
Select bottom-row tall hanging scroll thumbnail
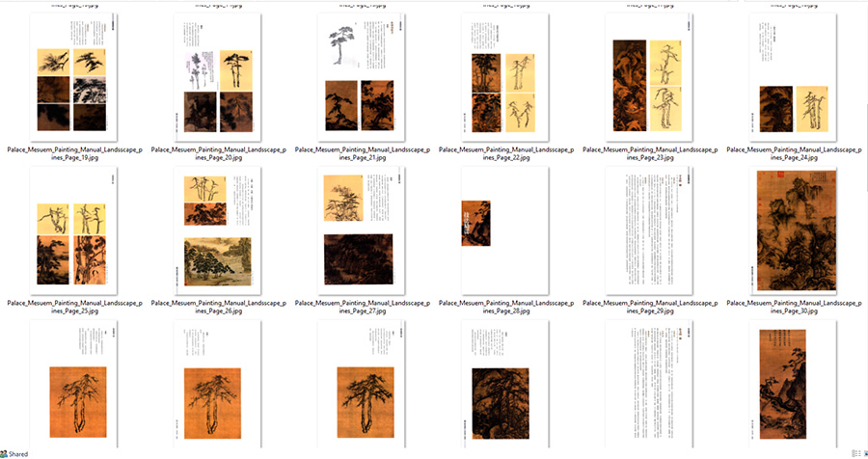coord(794,384)
